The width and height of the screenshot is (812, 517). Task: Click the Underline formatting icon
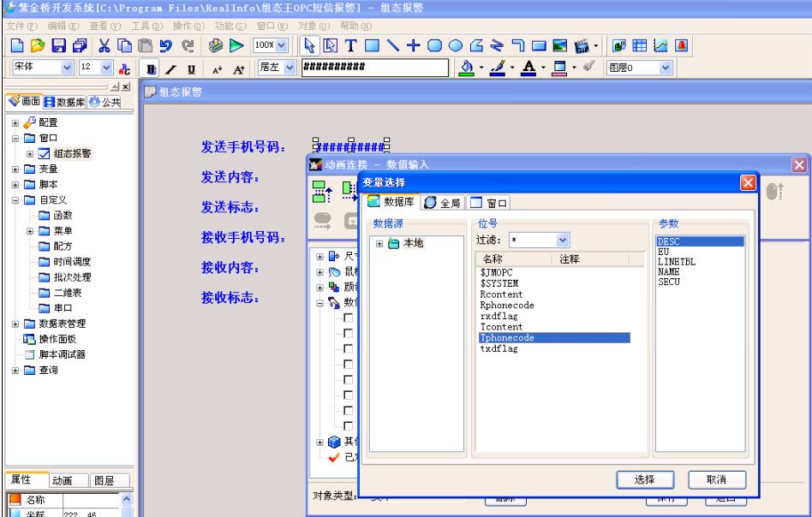[190, 68]
